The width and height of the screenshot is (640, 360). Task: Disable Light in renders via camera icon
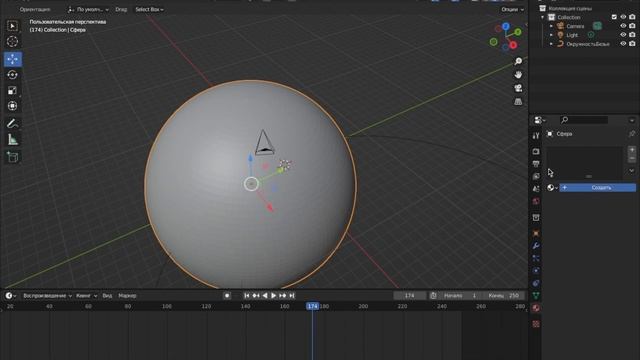pos(632,35)
